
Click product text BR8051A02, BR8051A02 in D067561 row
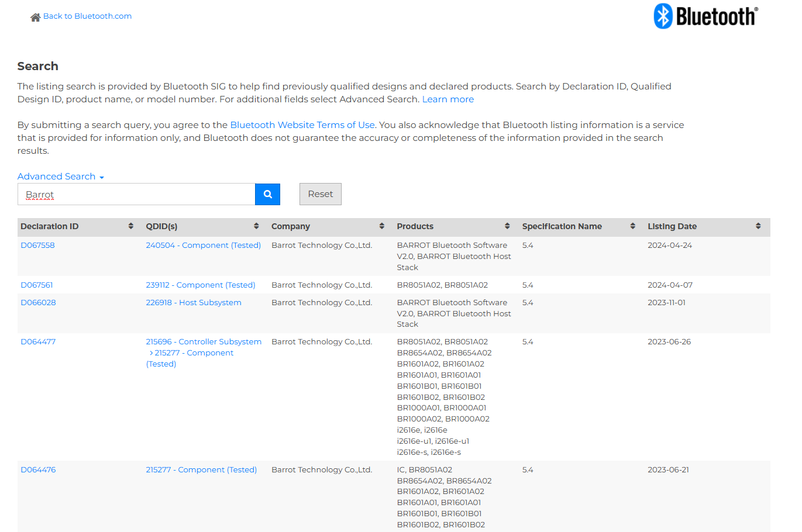442,285
